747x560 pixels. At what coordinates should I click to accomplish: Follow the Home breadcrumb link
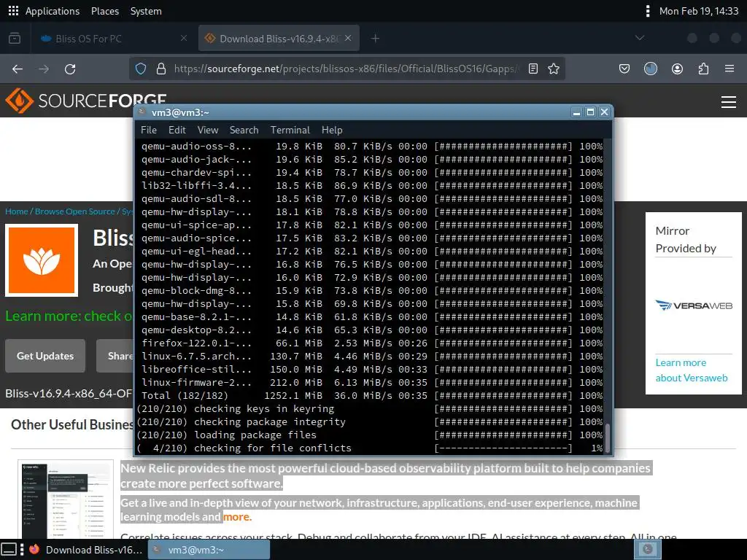coord(16,211)
